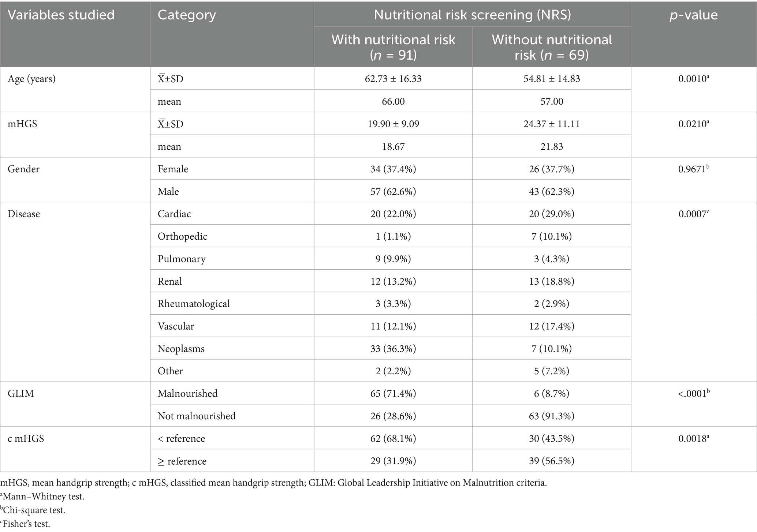
Task: Click the "Without nutritional risk (n = 69)" subheader
Action: coord(552,47)
